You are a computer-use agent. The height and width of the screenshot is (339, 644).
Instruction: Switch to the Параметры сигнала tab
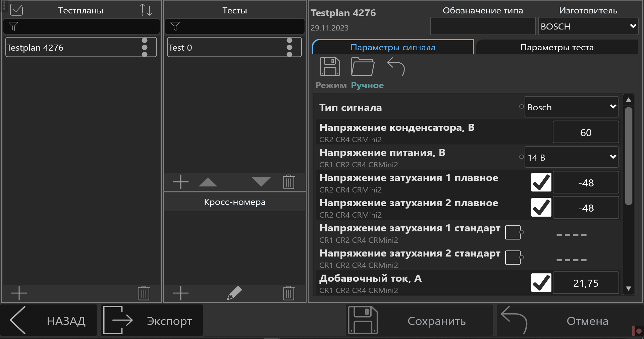tap(393, 47)
